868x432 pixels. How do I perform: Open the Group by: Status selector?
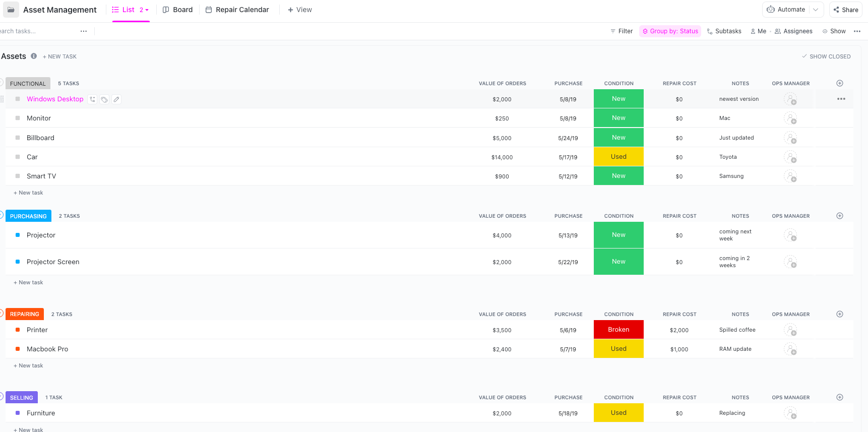(670, 31)
